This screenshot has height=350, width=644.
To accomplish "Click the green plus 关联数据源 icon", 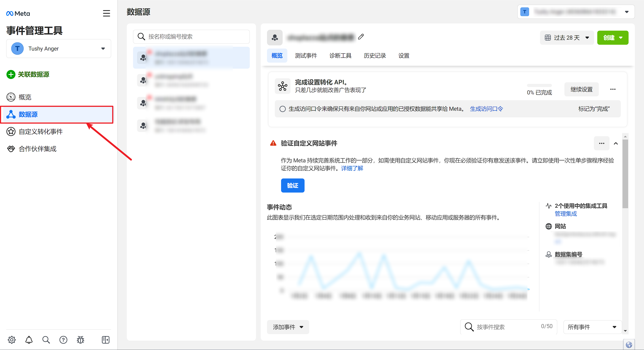I will (x=11, y=74).
